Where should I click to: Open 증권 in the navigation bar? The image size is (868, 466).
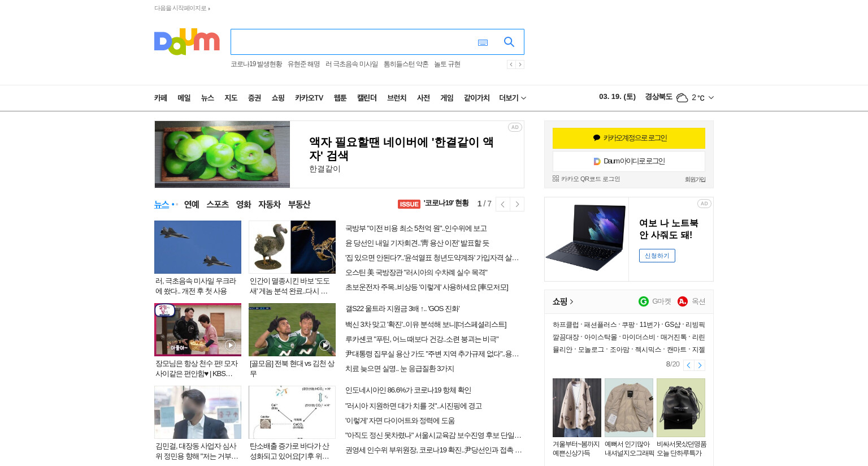[254, 98]
